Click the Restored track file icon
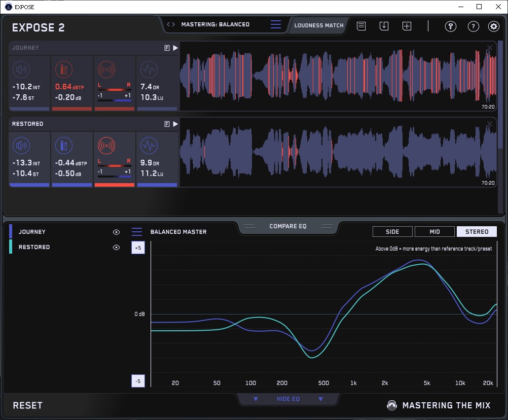Viewport: 508px width, 420px height. click(167, 124)
